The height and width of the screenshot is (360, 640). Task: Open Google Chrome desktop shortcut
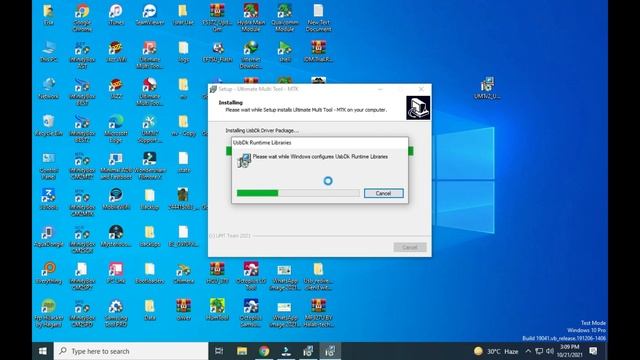pyautogui.click(x=82, y=18)
